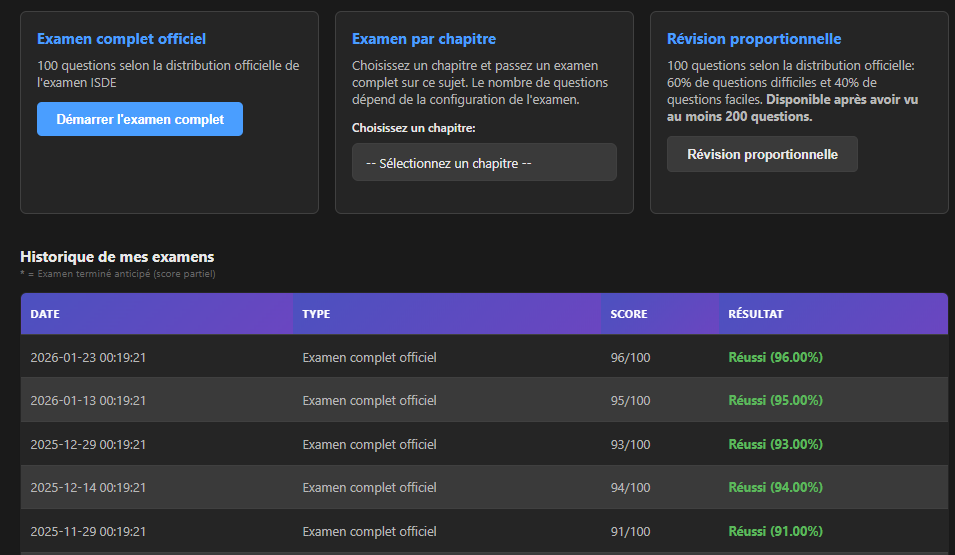Click exam type in the 2025-12-29 row
The image size is (955, 555).
tap(370, 445)
